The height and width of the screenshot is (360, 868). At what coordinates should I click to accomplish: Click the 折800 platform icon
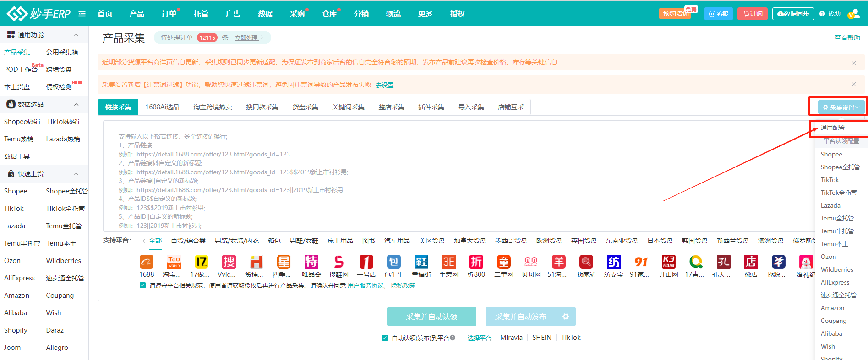pyautogui.click(x=476, y=262)
